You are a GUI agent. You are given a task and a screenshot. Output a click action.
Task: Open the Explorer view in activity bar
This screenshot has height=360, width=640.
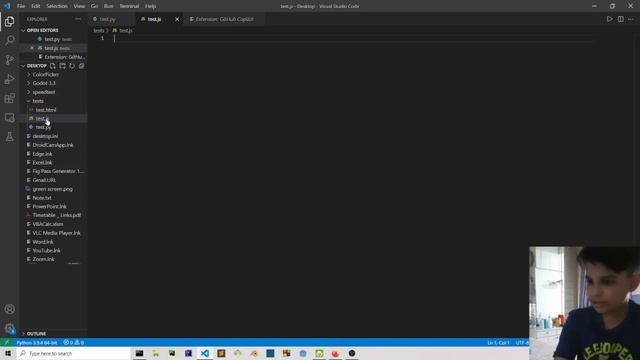[x=9, y=21]
